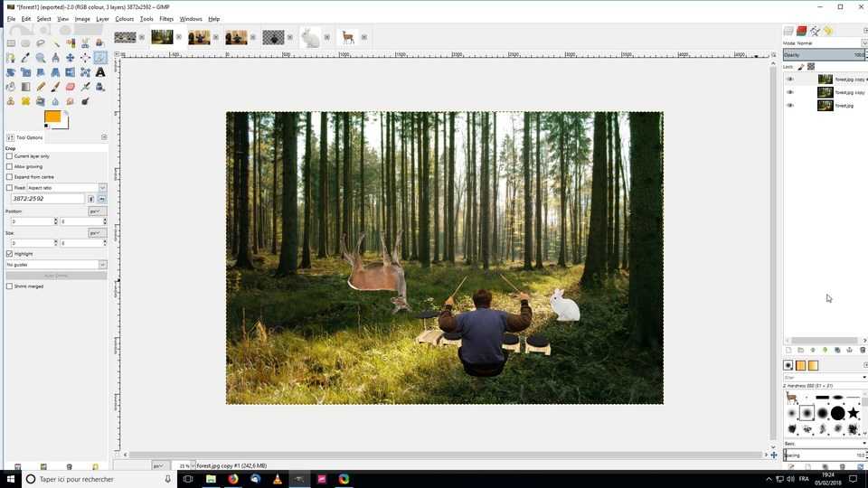Image resolution: width=868 pixels, height=488 pixels.
Task: Open the File menu
Action: click(x=11, y=19)
